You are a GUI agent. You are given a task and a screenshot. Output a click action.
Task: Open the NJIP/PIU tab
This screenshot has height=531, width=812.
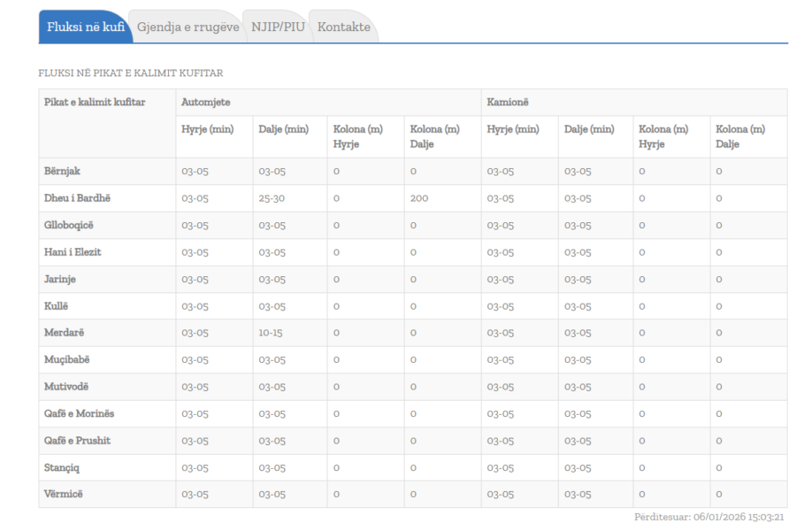click(x=278, y=27)
